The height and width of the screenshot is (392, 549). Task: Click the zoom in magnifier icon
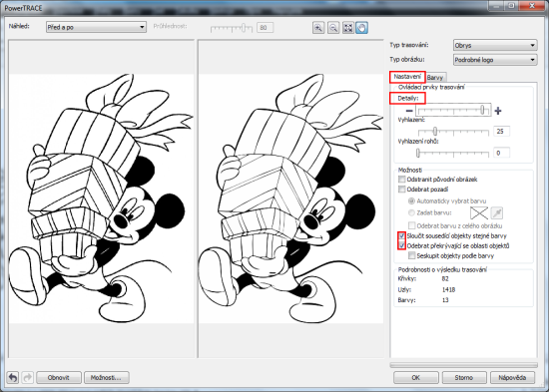[318, 28]
